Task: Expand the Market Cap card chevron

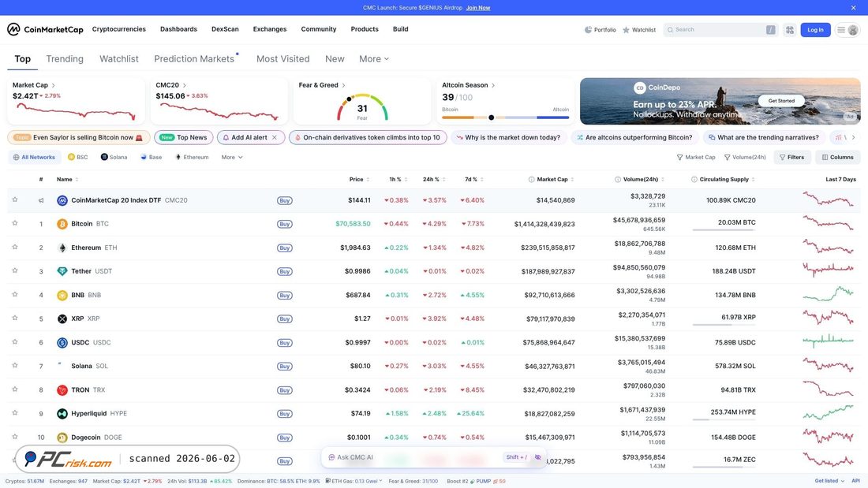Action: tap(53, 85)
